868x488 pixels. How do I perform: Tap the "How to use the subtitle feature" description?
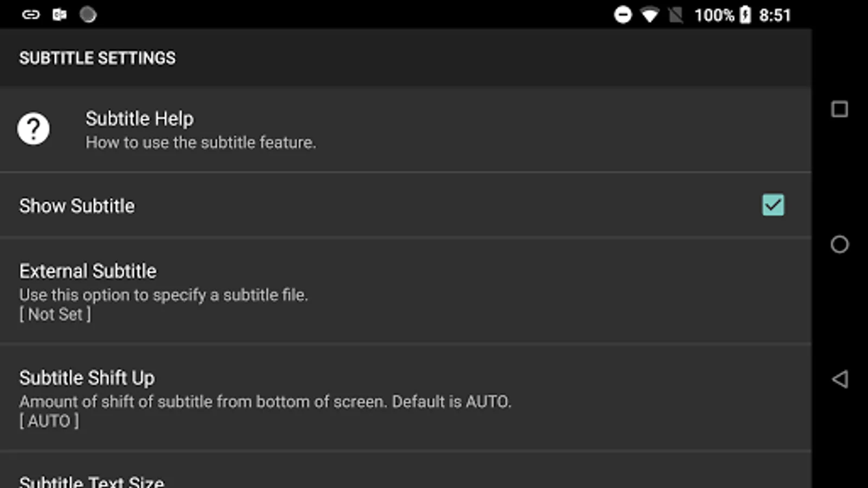point(201,143)
